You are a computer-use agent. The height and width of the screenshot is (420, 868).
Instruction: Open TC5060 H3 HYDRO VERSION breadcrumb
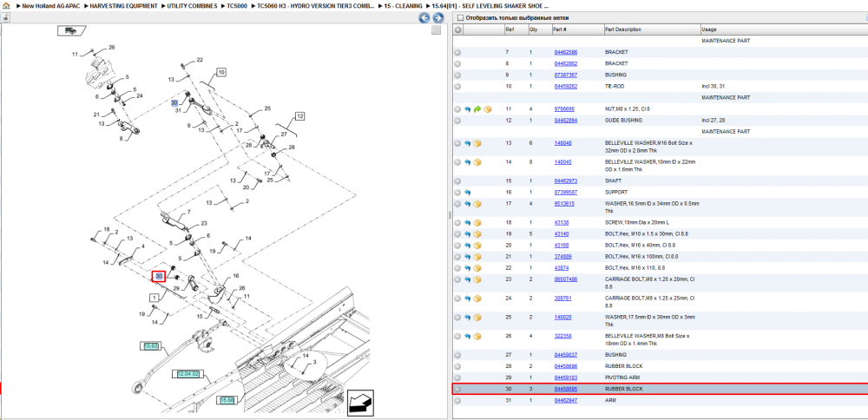pos(316,5)
